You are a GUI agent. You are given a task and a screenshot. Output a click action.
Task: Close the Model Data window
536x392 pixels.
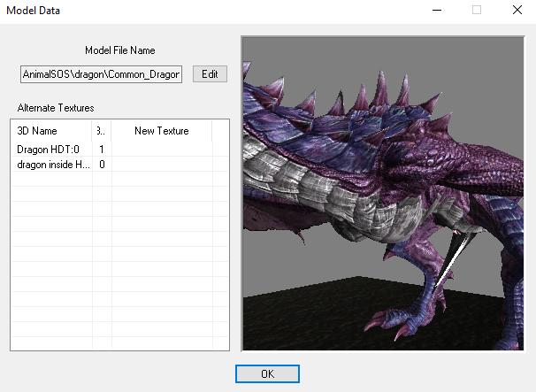[517, 11]
